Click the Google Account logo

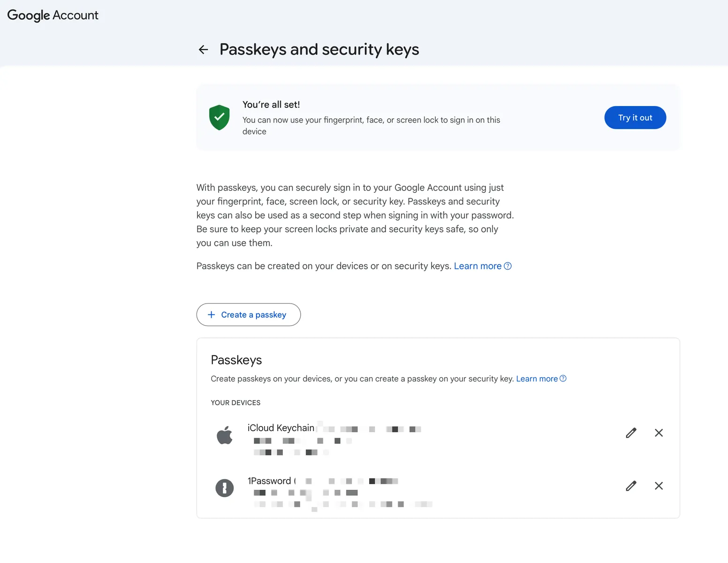click(53, 15)
